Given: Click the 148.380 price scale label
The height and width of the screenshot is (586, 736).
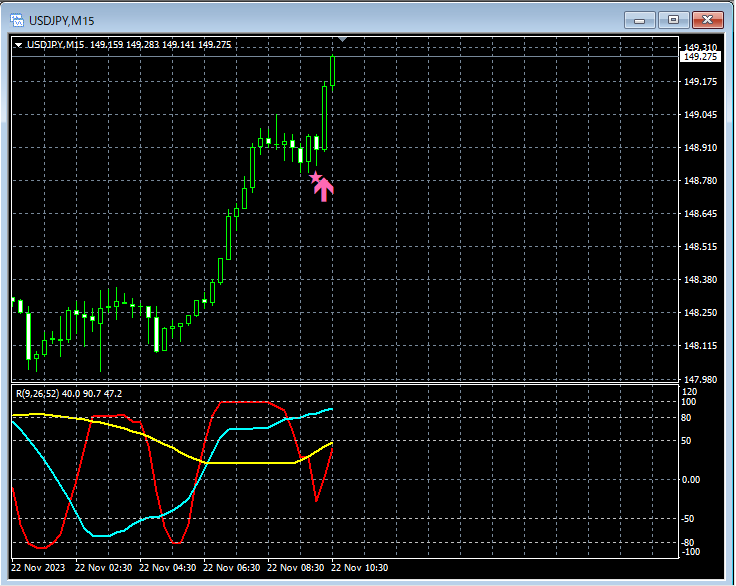Looking at the screenshot, I should tap(700, 279).
